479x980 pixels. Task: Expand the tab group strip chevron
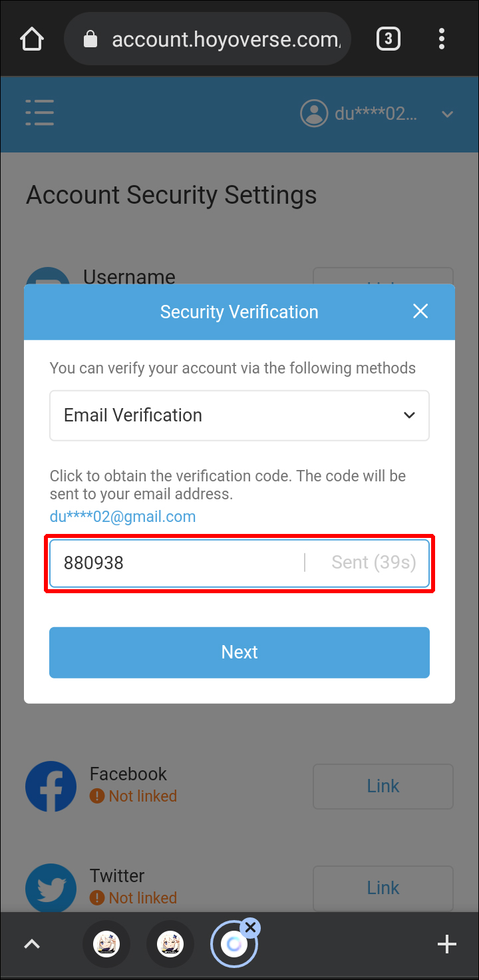coord(32,944)
